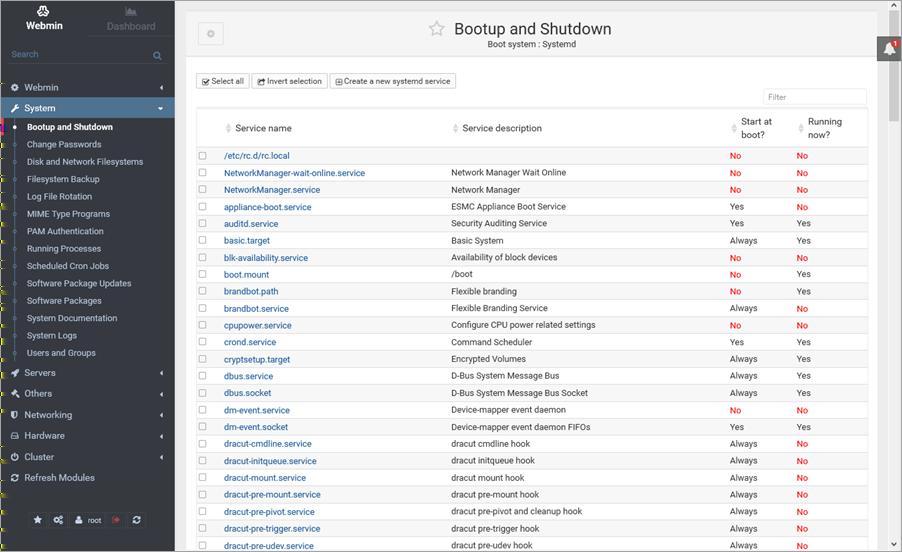Expand the Cluster menu arrow
This screenshot has height=552, width=902.
[162, 457]
